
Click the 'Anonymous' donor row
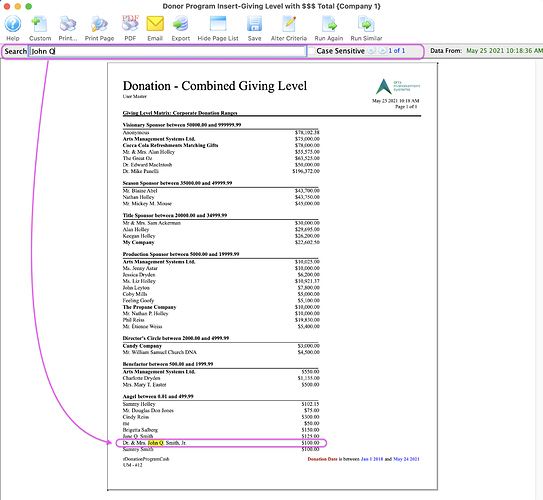pos(221,132)
